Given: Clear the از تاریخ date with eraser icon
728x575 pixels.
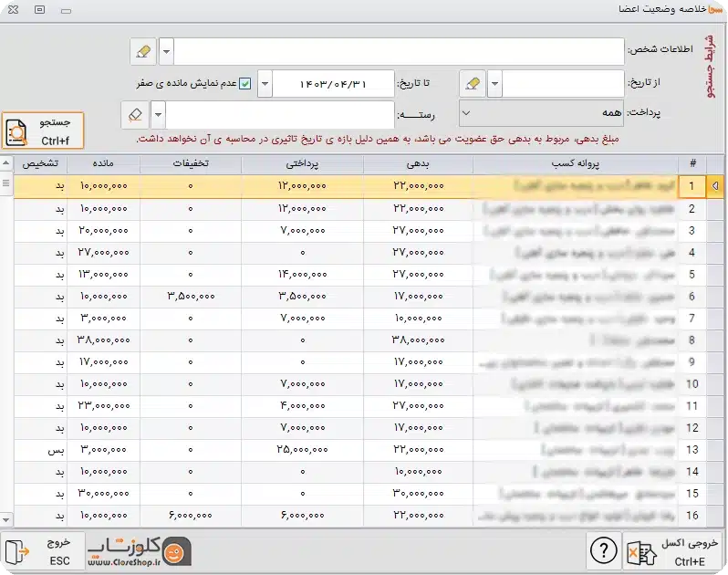Looking at the screenshot, I should tap(473, 84).
